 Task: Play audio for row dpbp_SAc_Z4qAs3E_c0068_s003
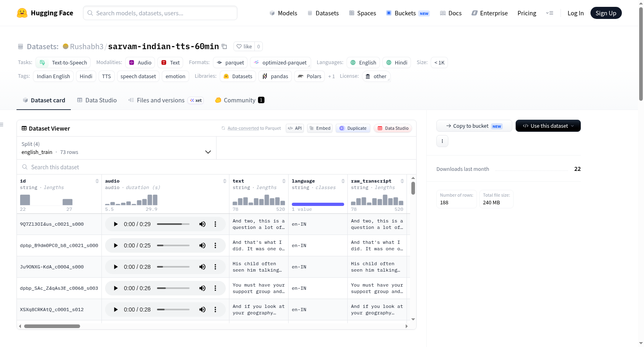tap(116, 288)
